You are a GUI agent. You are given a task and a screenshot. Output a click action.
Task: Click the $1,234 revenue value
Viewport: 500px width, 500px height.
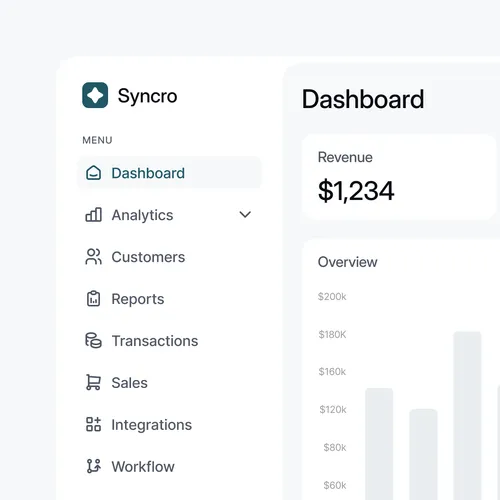tap(356, 191)
